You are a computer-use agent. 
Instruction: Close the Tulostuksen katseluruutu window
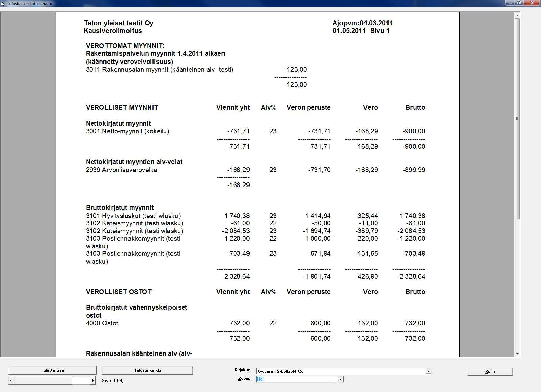(x=532, y=3)
